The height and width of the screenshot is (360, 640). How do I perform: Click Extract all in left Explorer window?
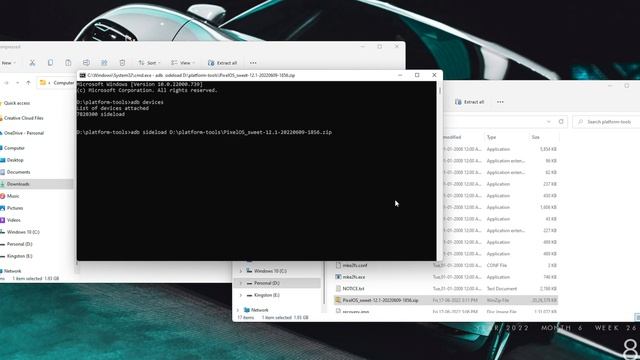coord(222,63)
